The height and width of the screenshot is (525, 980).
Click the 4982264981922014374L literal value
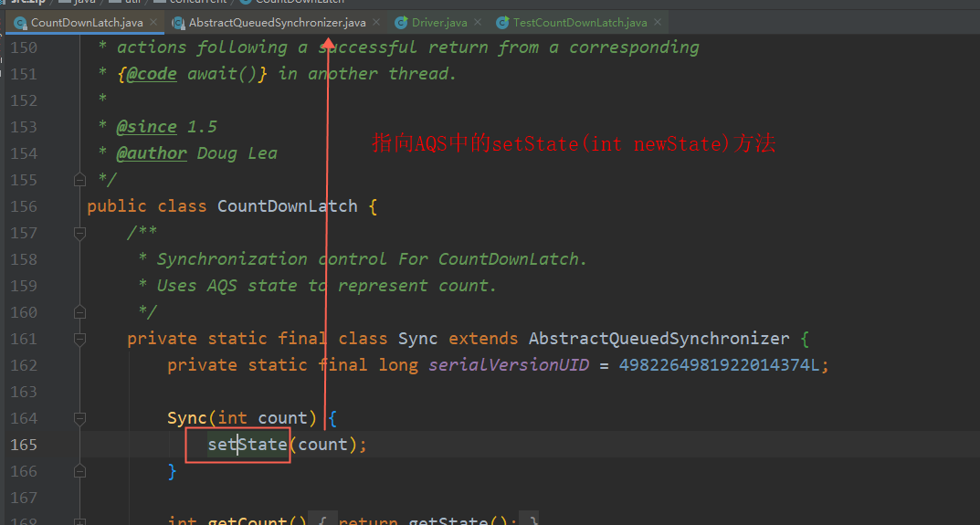click(719, 365)
